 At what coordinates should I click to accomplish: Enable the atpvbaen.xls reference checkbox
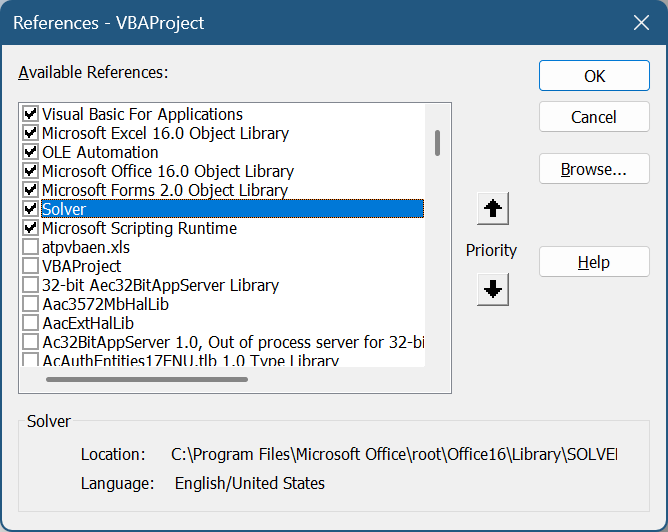(x=31, y=247)
